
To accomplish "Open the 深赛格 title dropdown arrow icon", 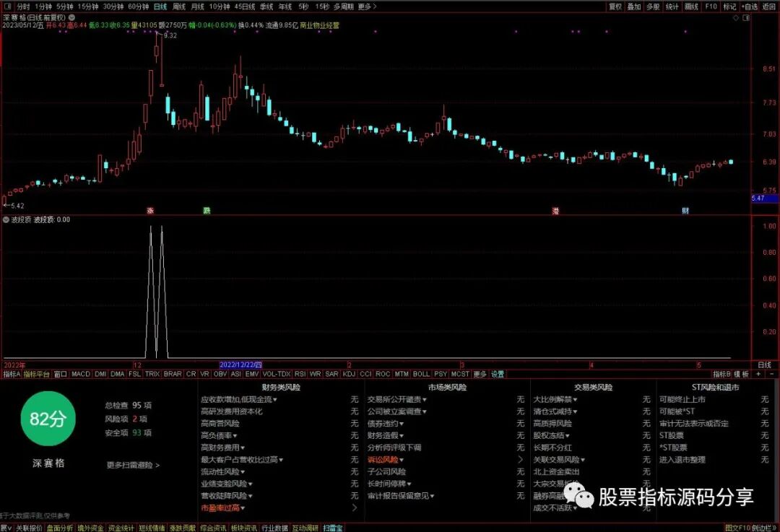I will pos(71,17).
